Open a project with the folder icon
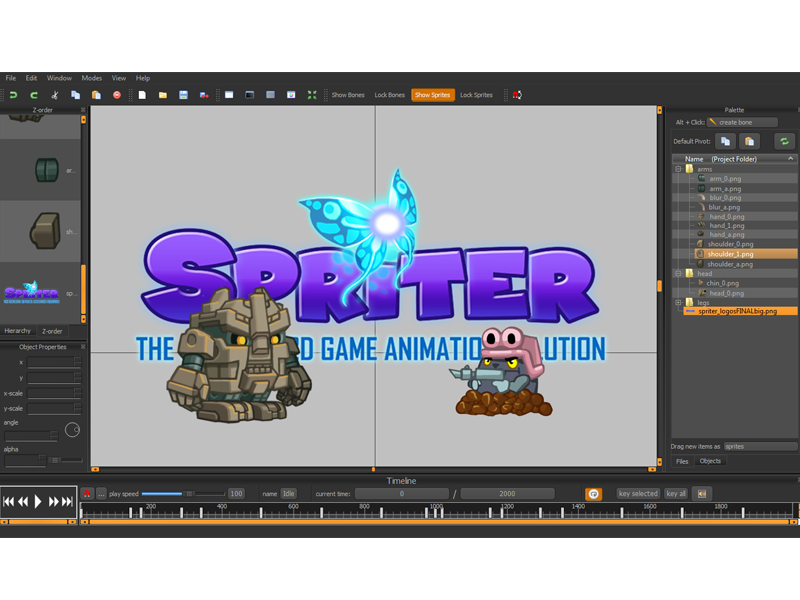The image size is (800, 600). pyautogui.click(x=164, y=94)
